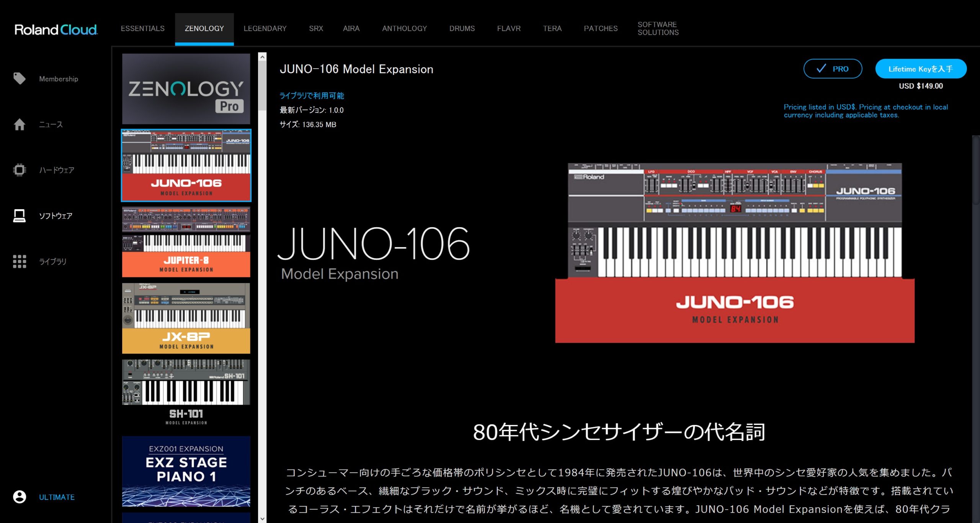Click the ハードウェア sidebar label
The height and width of the screenshot is (523, 980).
click(x=57, y=170)
